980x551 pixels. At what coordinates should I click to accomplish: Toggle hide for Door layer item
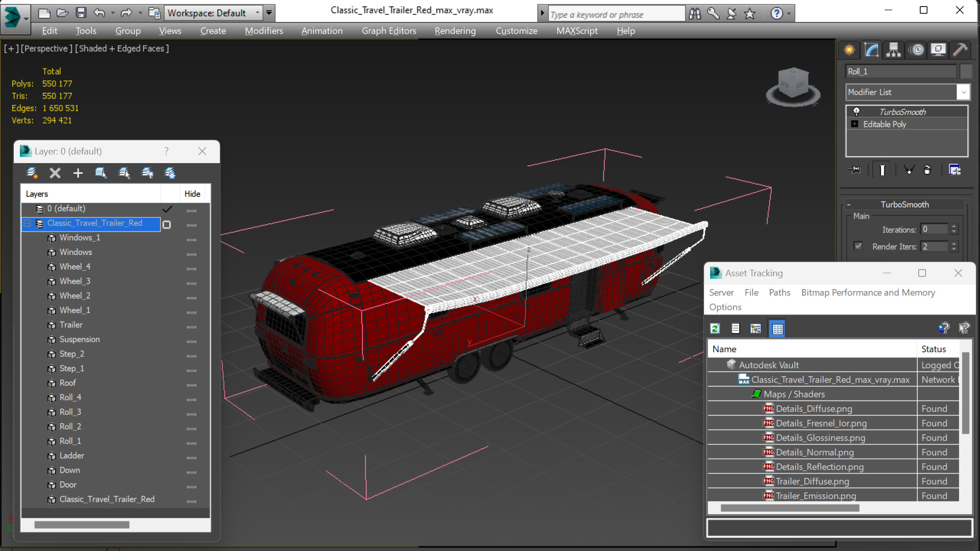(x=191, y=487)
